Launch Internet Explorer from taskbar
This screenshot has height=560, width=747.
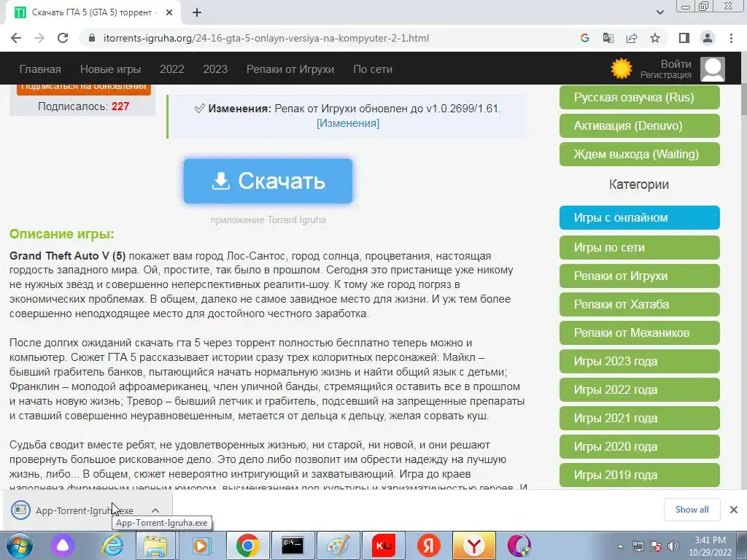pyautogui.click(x=112, y=545)
